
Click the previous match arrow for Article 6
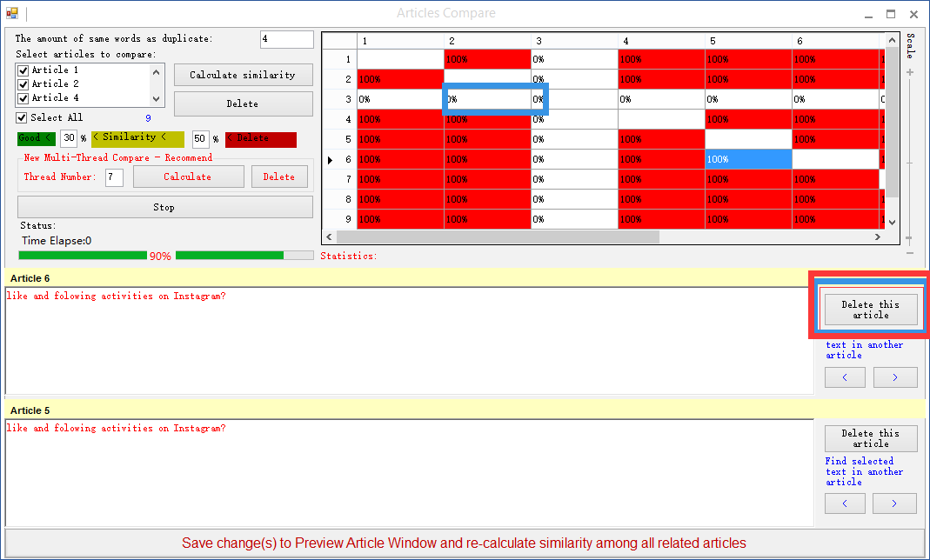tap(845, 377)
